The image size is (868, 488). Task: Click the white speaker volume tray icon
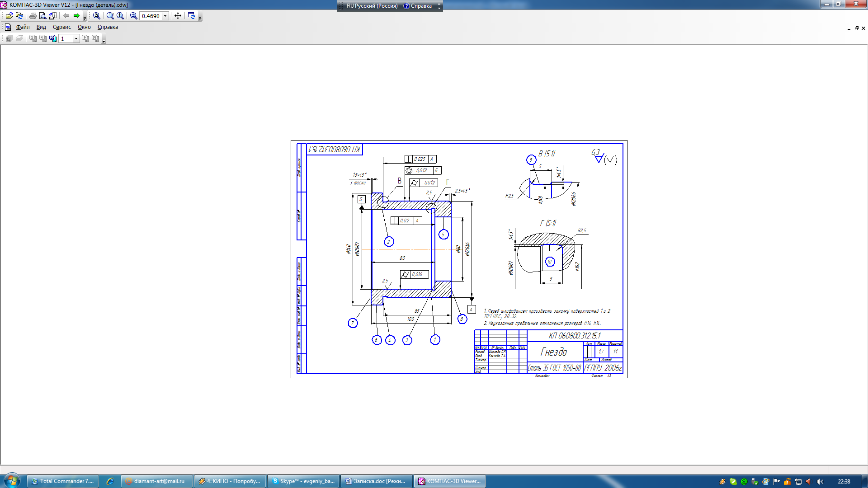coord(820,482)
